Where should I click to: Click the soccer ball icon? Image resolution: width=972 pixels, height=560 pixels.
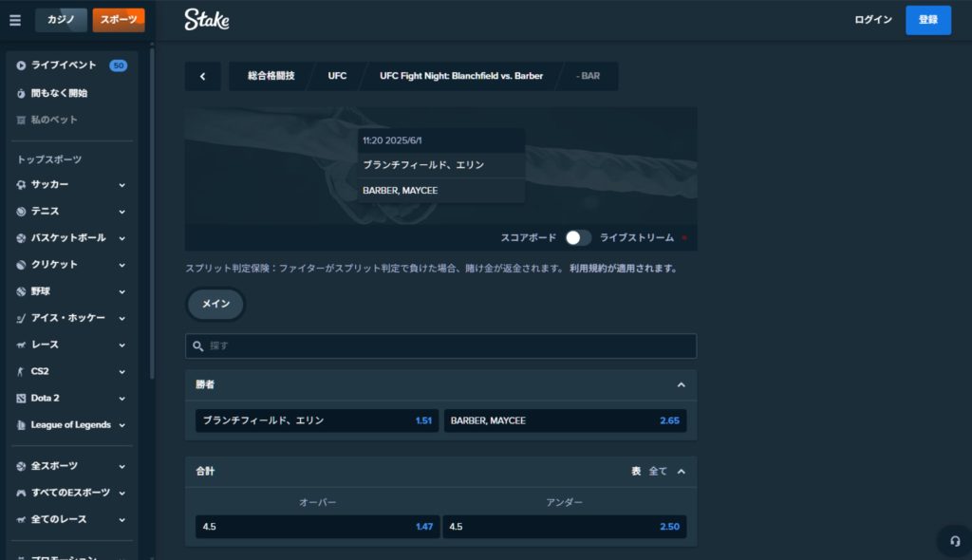[x=21, y=185]
